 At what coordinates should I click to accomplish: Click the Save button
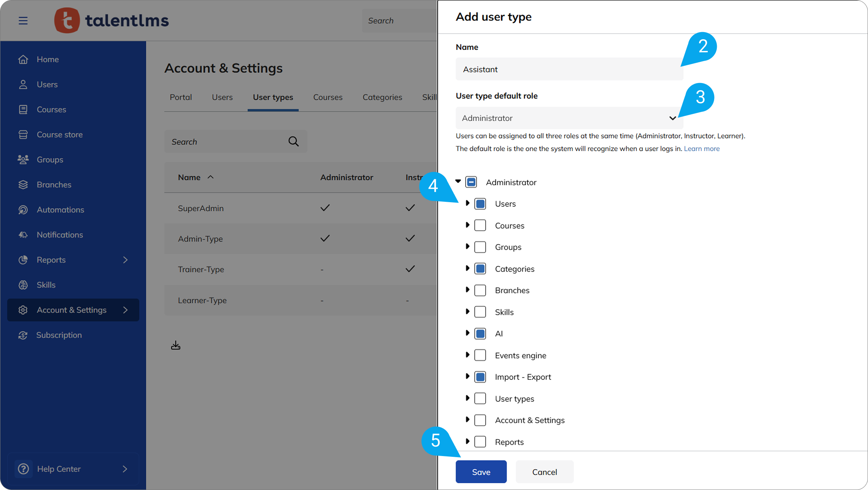(481, 472)
